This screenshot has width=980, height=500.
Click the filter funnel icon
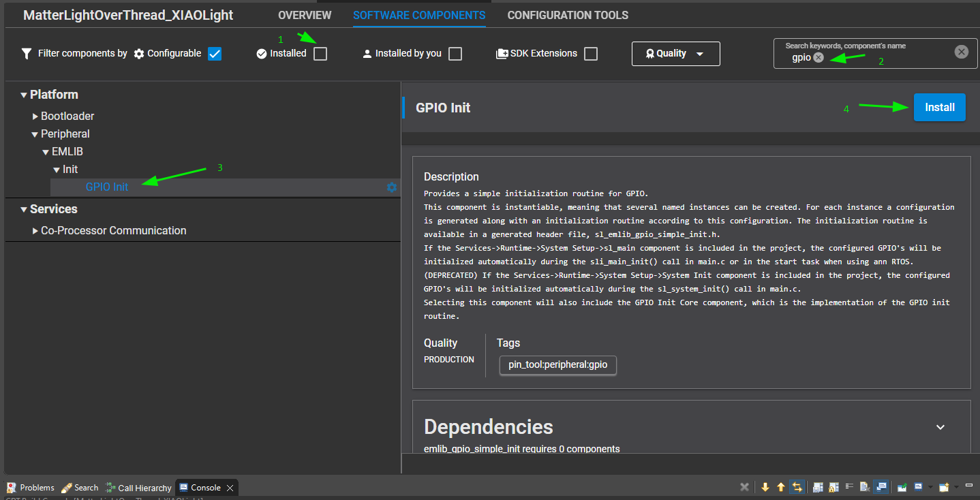point(27,53)
